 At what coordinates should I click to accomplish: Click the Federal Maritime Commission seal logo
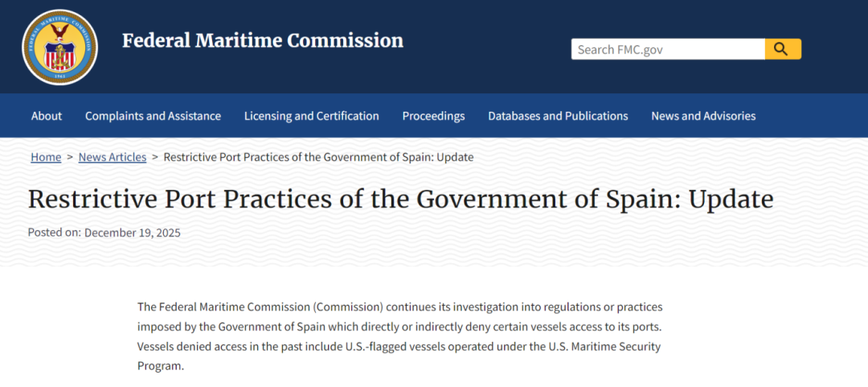[x=59, y=47]
